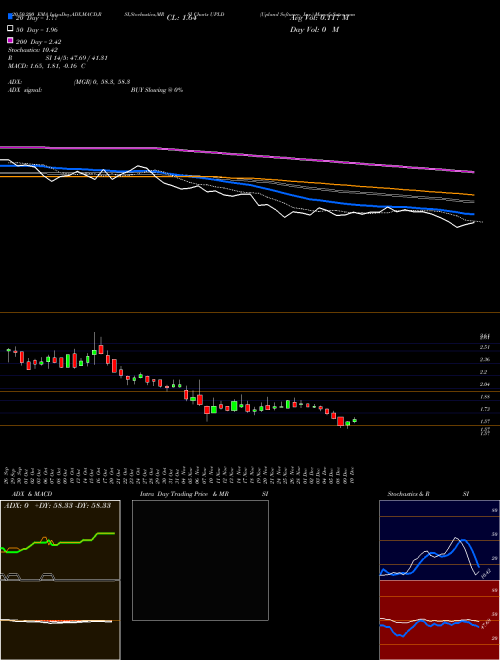
Task: Click the first date label on the time axis
Action: tap(8, 475)
